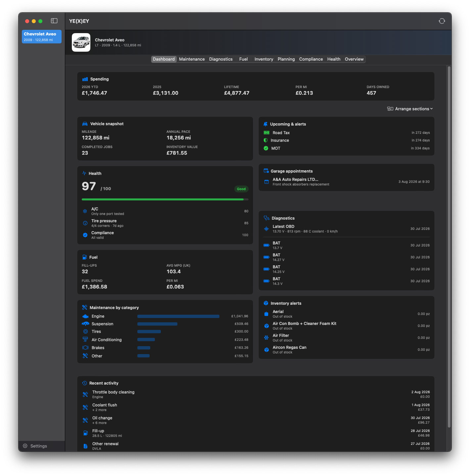Click the A/C snowflake icon

click(85, 211)
